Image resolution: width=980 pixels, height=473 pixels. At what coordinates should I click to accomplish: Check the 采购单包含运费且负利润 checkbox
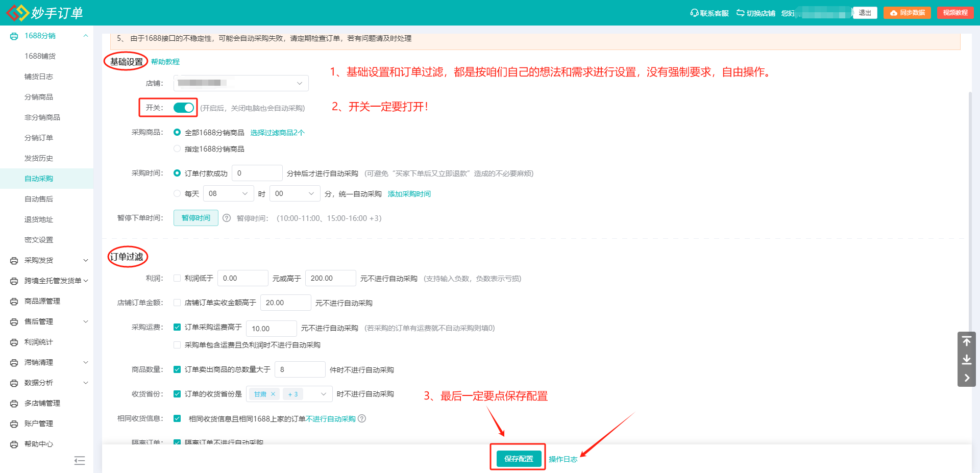click(x=177, y=345)
